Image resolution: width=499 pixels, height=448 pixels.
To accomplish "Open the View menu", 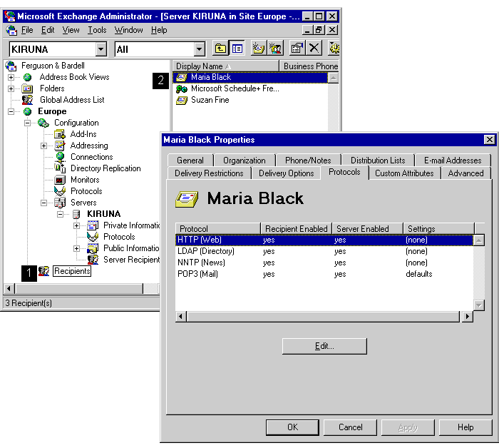I will (x=71, y=30).
